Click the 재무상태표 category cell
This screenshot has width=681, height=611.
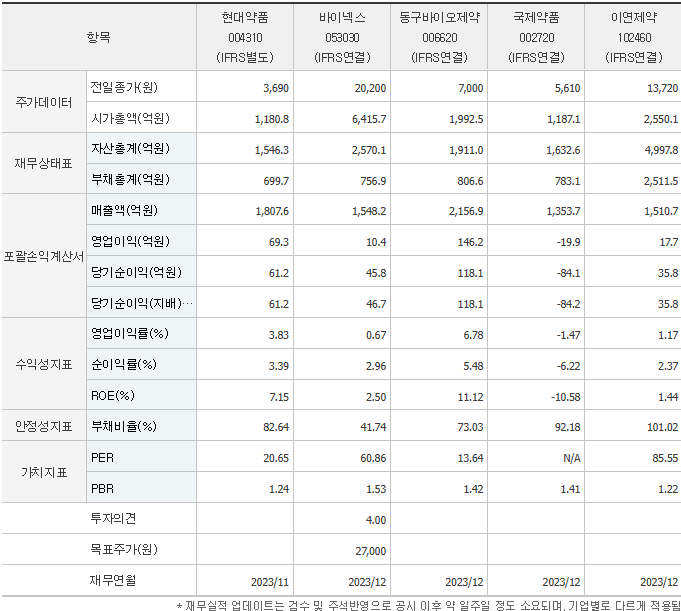(x=43, y=163)
